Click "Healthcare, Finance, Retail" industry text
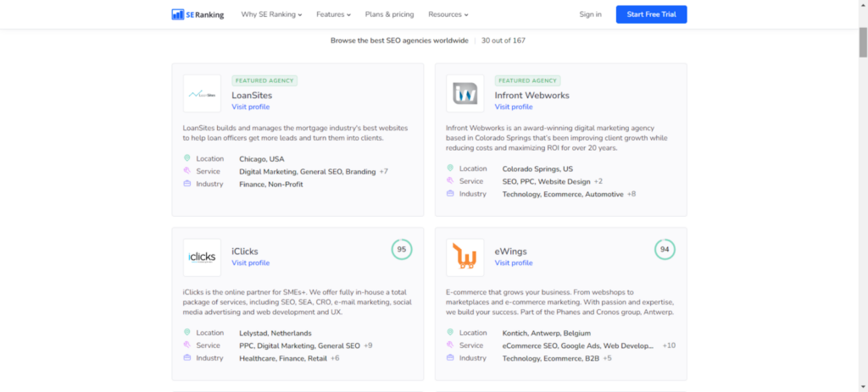This screenshot has width=868, height=392. click(283, 358)
